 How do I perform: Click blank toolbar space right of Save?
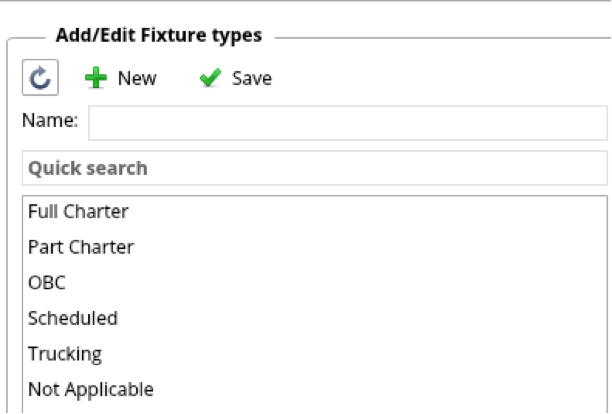click(x=440, y=78)
